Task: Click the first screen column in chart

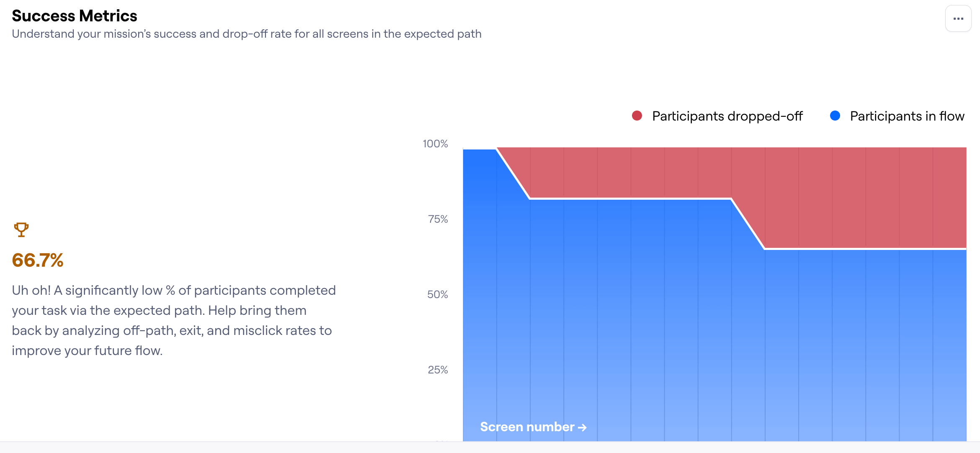Action: pos(480,293)
